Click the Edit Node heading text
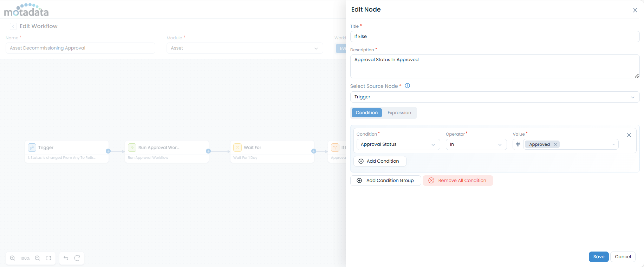644x267 pixels. (x=366, y=9)
